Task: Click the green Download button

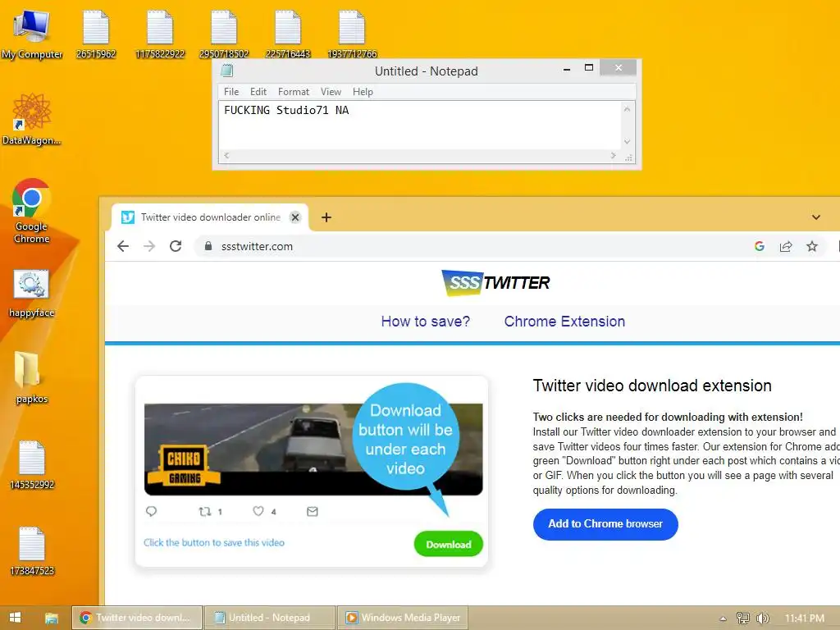Action: pyautogui.click(x=449, y=545)
